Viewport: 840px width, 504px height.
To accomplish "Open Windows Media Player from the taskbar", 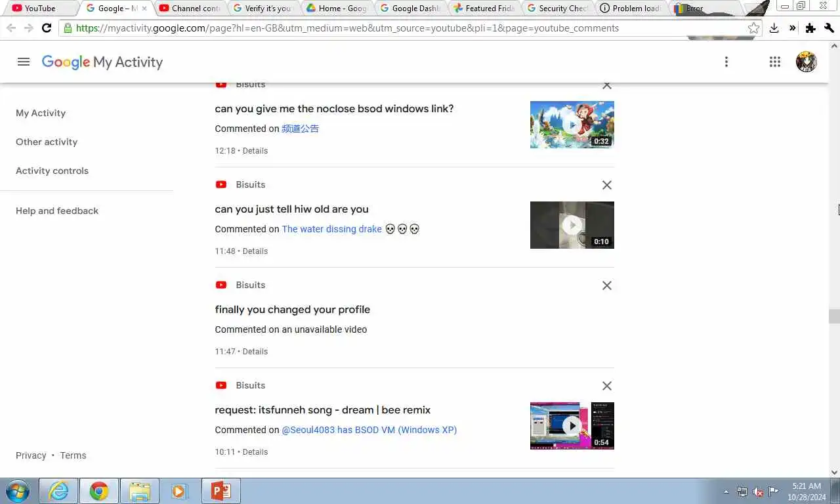I will 178,491.
